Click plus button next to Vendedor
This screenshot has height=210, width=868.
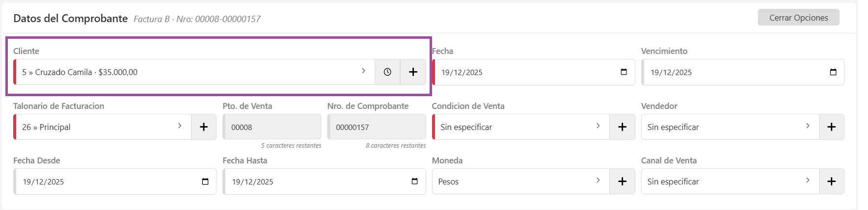831,127
